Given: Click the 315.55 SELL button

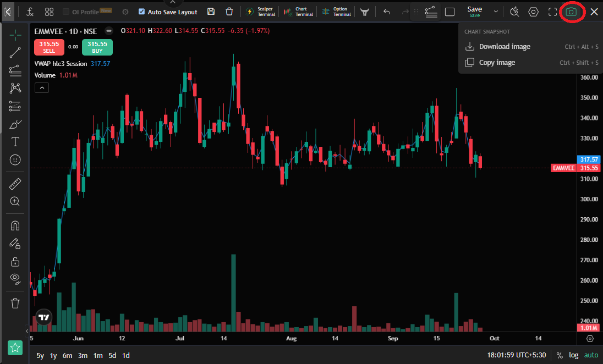Looking at the screenshot, I should coord(49,47).
